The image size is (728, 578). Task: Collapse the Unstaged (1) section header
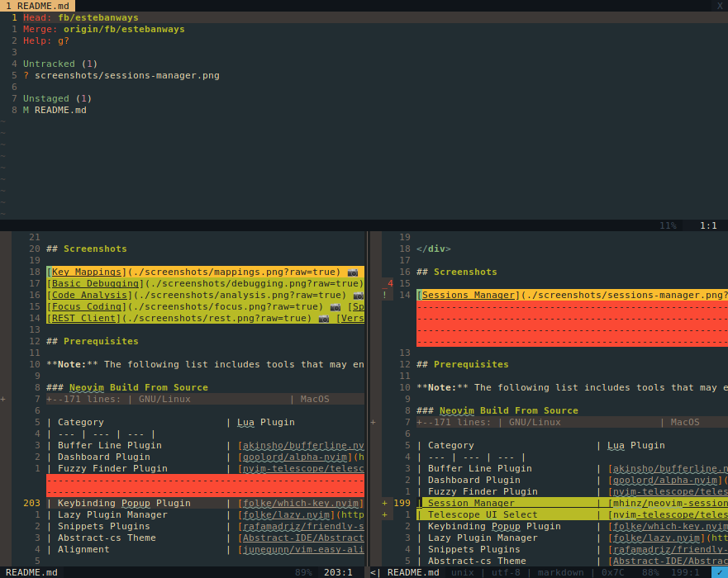tap(57, 98)
